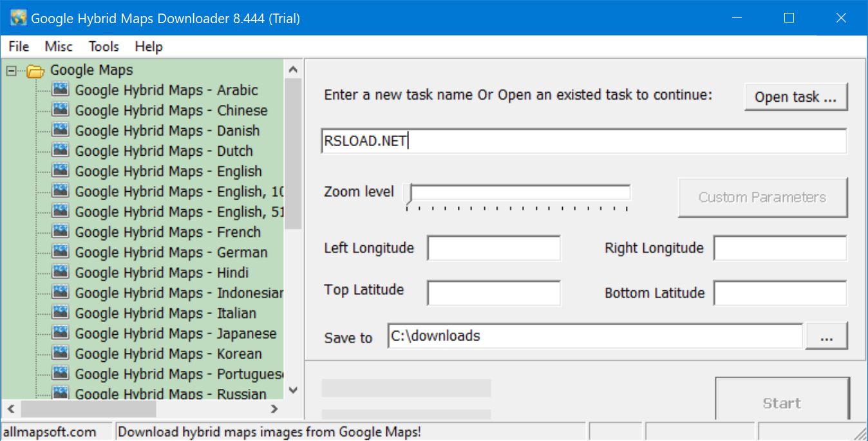Open the Misc menu
The image size is (868, 441).
(59, 46)
